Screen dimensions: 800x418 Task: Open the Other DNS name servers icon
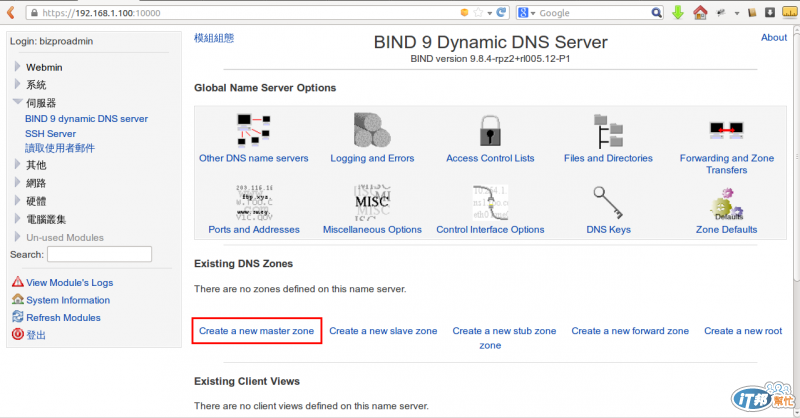pyautogui.click(x=254, y=131)
